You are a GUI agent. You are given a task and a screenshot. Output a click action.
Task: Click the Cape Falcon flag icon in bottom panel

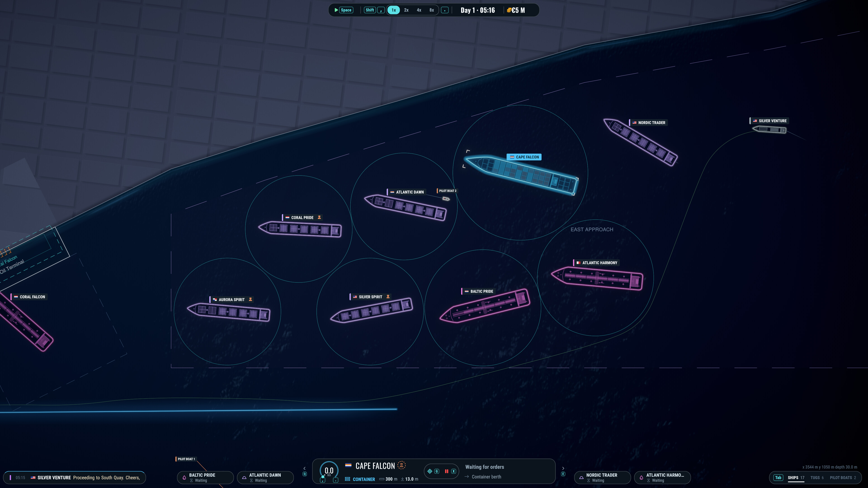(x=348, y=465)
